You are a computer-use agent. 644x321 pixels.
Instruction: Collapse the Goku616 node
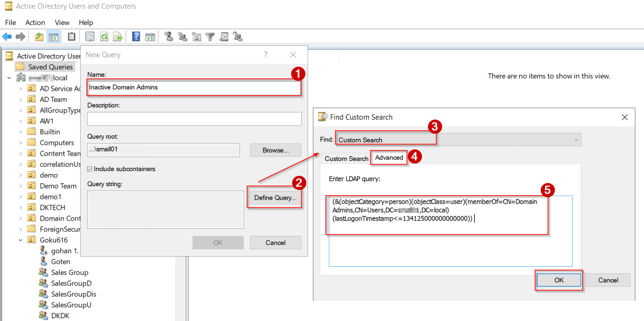pos(21,240)
